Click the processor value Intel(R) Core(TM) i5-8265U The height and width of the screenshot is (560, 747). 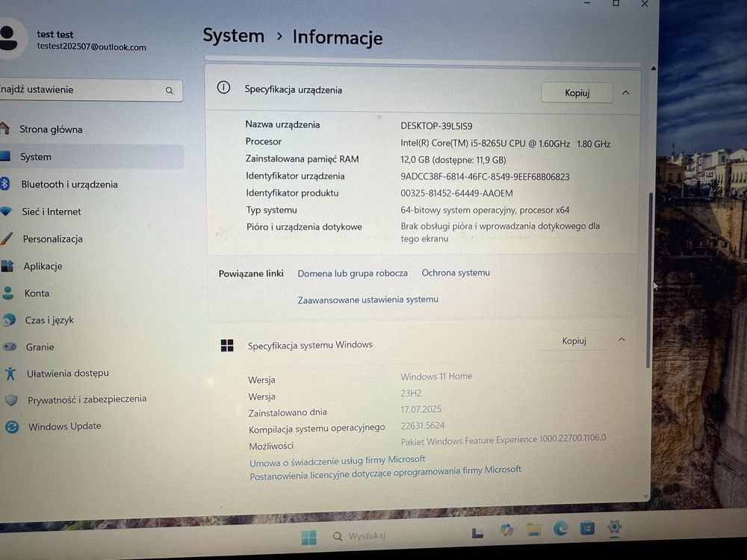point(505,144)
